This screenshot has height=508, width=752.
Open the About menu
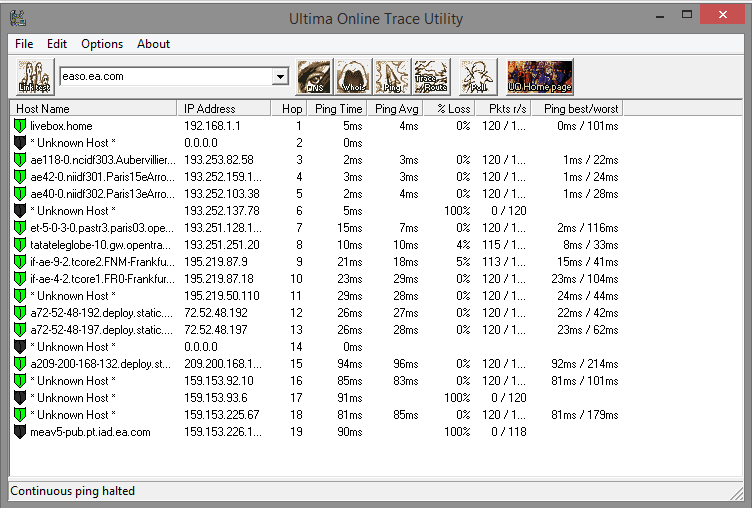(x=153, y=44)
